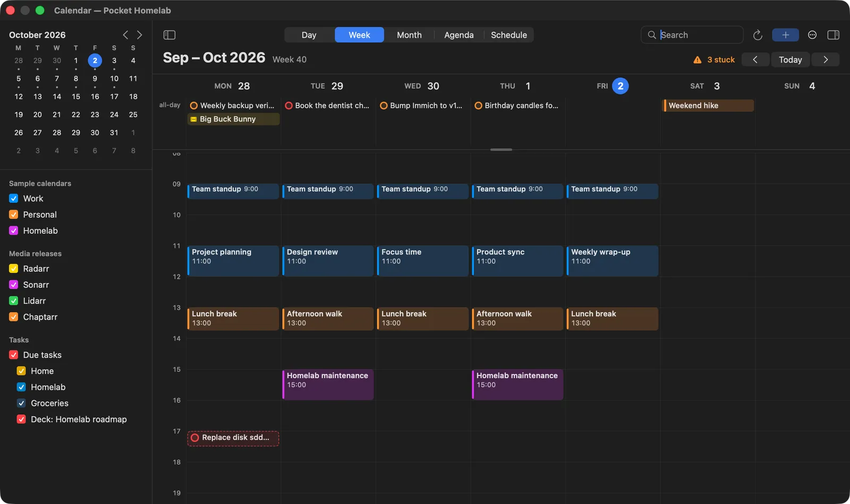The width and height of the screenshot is (850, 504).
Task: Click the stuck tasks warning triangle icon
Action: (698, 59)
